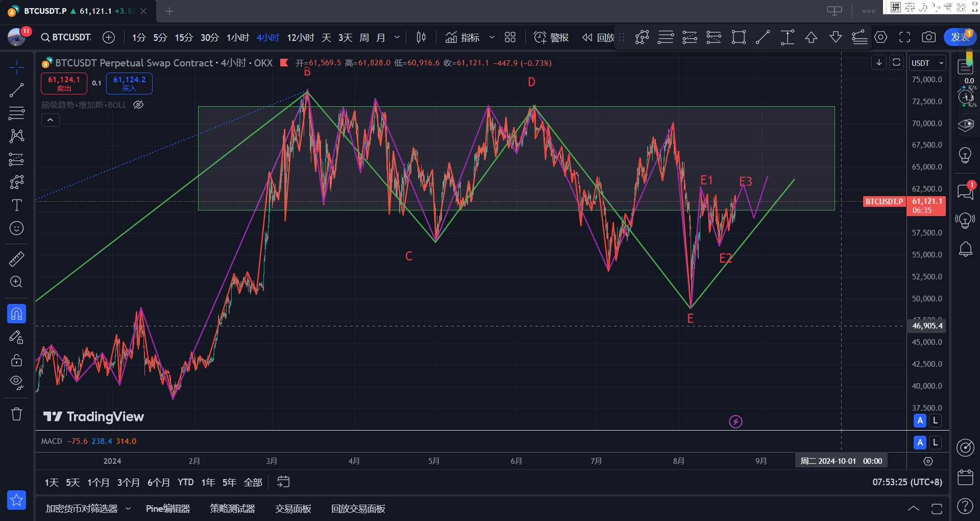980x521 pixels.
Task: Toggle stay in drawing mode
Action: (16, 338)
